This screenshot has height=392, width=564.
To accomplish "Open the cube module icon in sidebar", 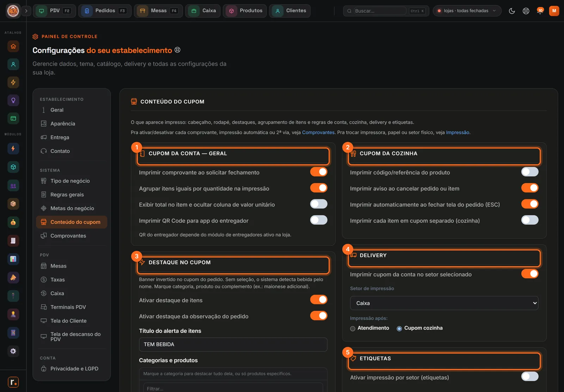I will pyautogui.click(x=13, y=167).
